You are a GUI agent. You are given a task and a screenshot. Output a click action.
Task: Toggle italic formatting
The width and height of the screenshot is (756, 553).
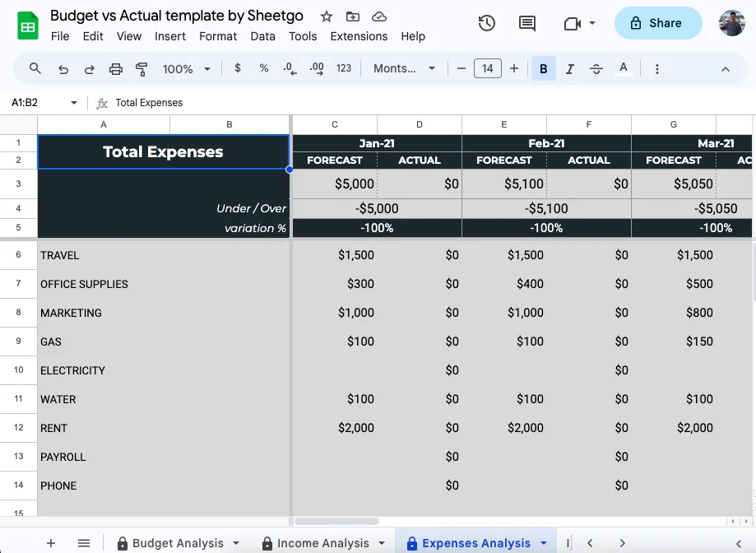569,69
